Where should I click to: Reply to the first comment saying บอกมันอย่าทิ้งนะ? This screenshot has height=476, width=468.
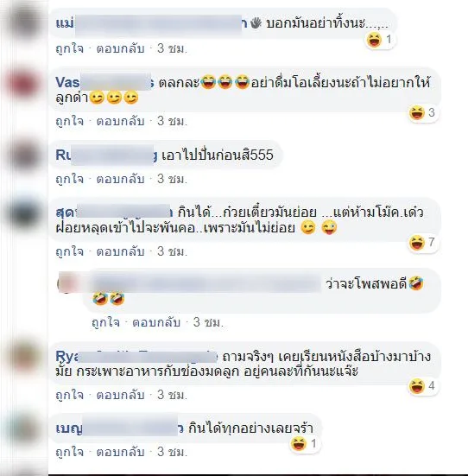[120, 48]
